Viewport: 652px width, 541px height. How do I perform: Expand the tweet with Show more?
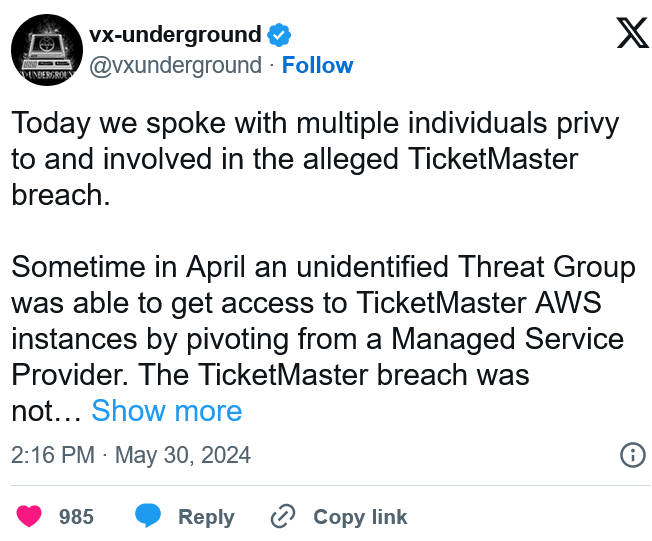pyautogui.click(x=166, y=411)
